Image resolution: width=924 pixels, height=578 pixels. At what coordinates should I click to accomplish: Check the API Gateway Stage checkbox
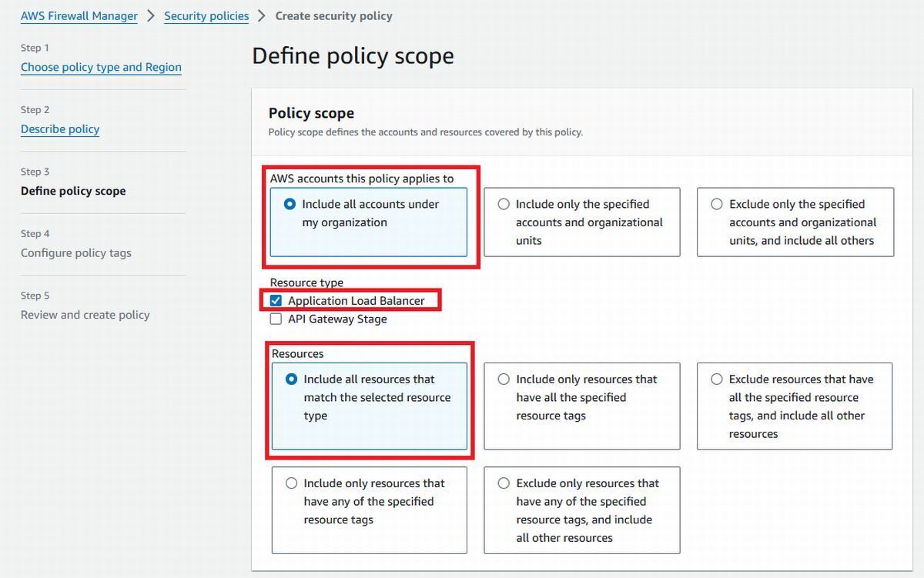276,319
